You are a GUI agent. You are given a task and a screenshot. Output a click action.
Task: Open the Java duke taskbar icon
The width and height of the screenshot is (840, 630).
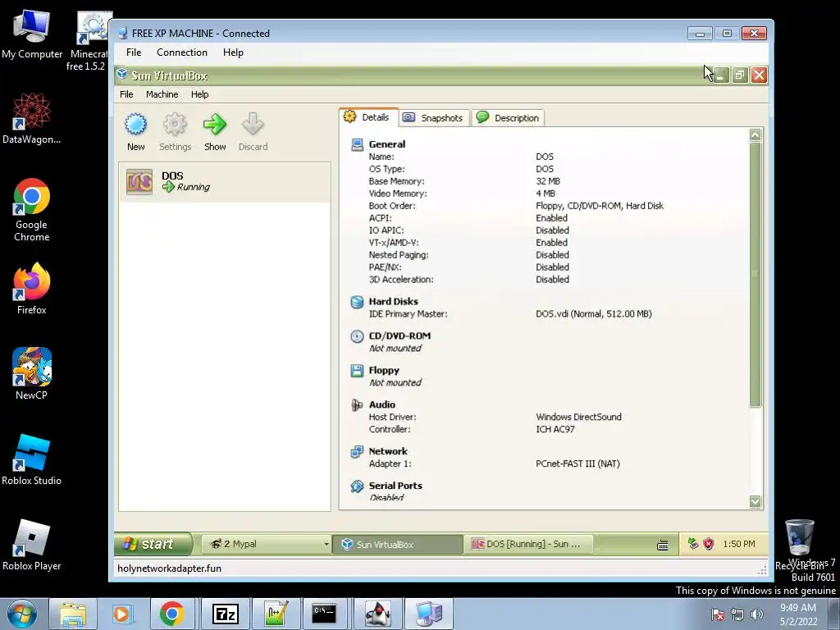point(377,614)
